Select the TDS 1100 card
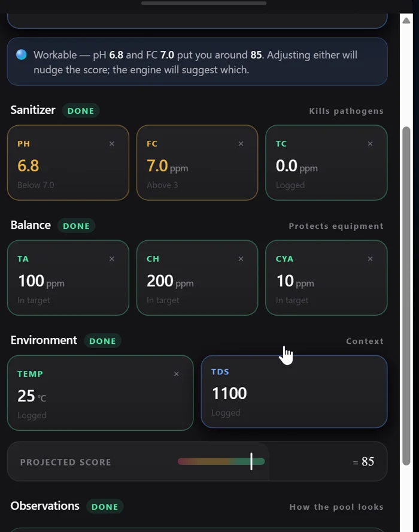The width and height of the screenshot is (419, 532). (x=294, y=392)
